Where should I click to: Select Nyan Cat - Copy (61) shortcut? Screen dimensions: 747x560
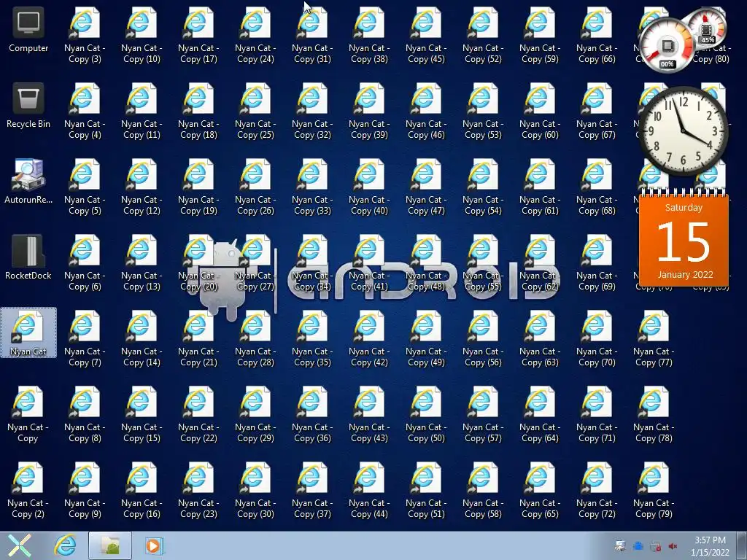coord(540,187)
